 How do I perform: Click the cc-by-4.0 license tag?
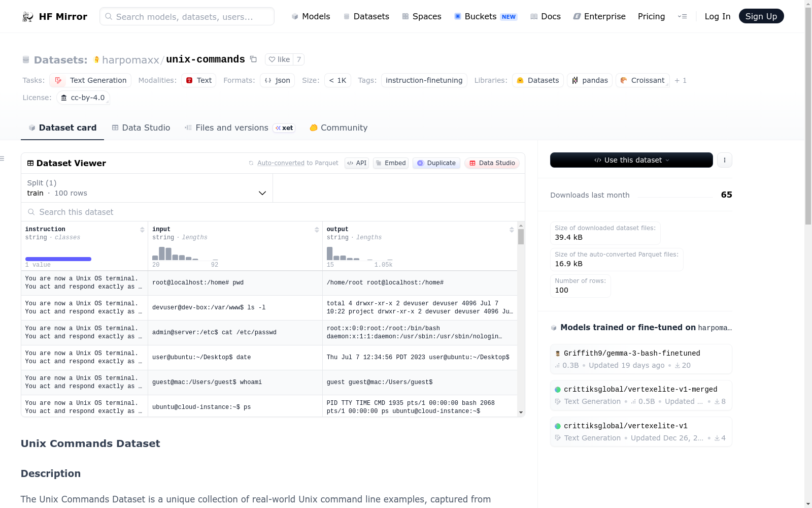pos(83,98)
